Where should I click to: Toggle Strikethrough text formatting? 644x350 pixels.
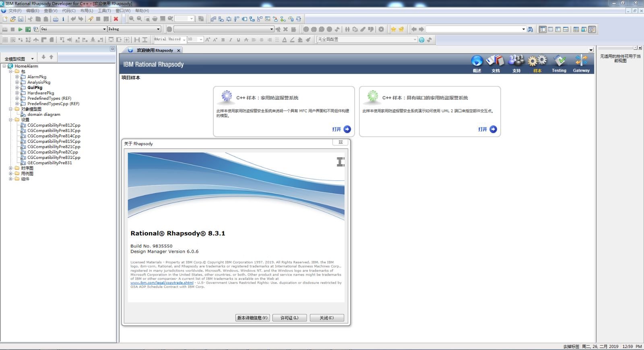pos(246,40)
